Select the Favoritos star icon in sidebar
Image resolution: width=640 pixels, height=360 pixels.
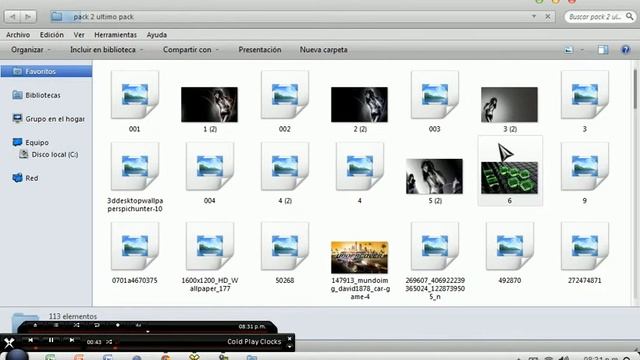tap(17, 71)
